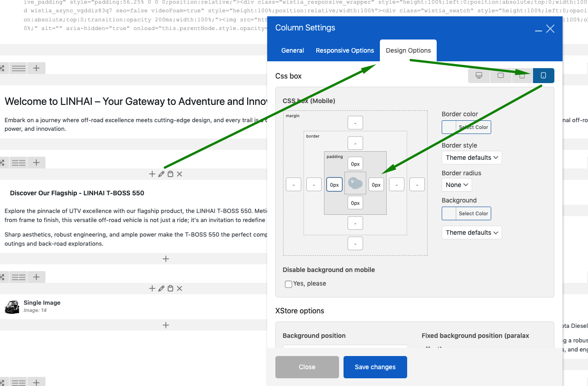The height and width of the screenshot is (386, 588).
Task: Edit the column above Discover Our Flagship
Action: click(x=161, y=174)
